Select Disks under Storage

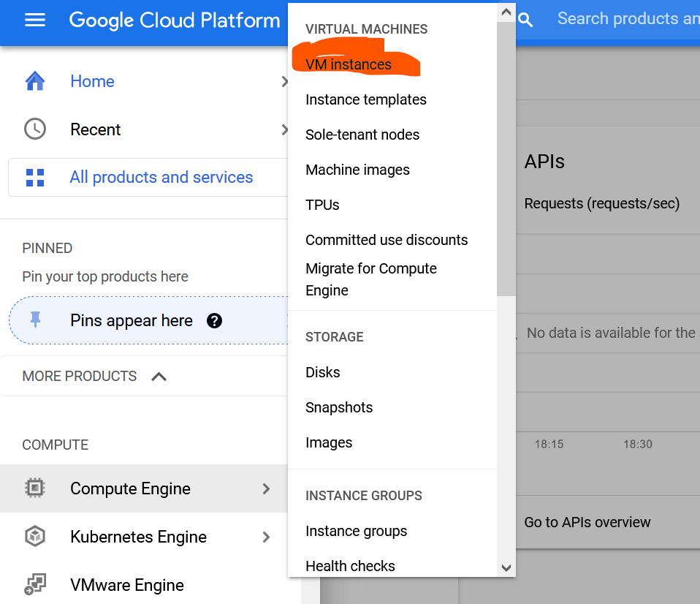(323, 372)
